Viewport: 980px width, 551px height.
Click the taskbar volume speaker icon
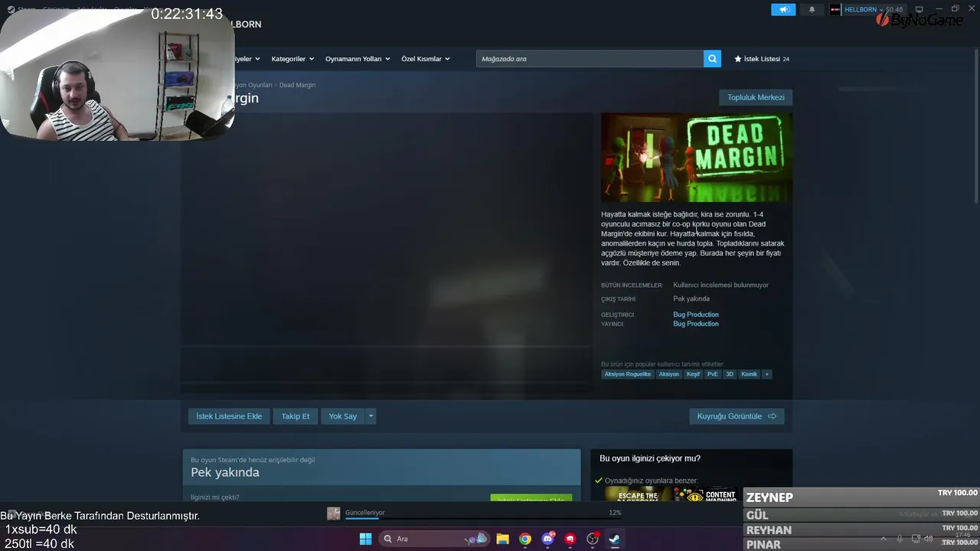click(x=929, y=539)
